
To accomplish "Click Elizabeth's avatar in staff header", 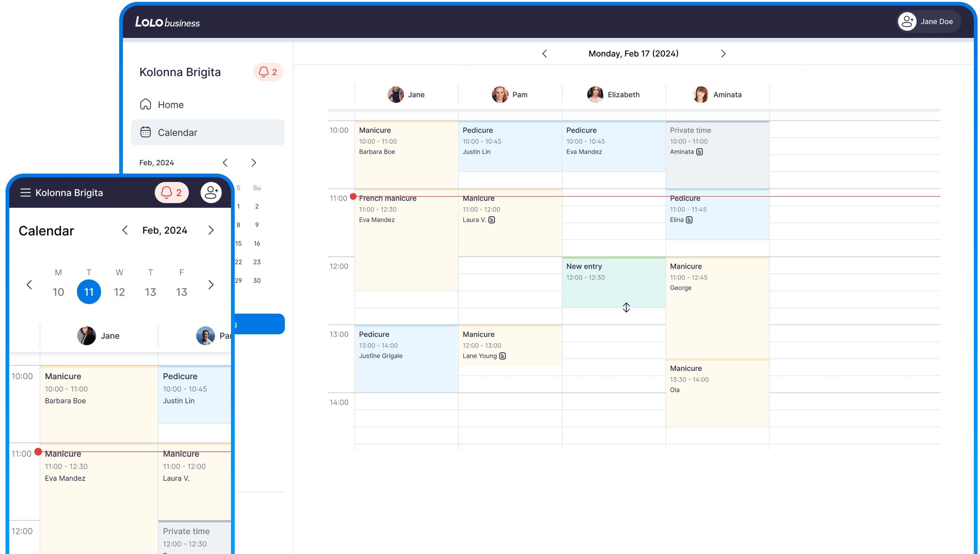I will pos(595,95).
